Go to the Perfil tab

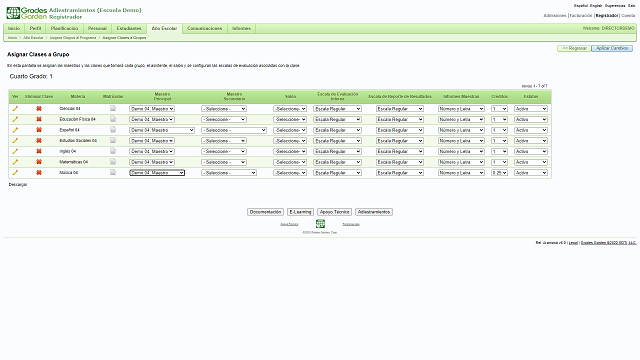pyautogui.click(x=36, y=29)
